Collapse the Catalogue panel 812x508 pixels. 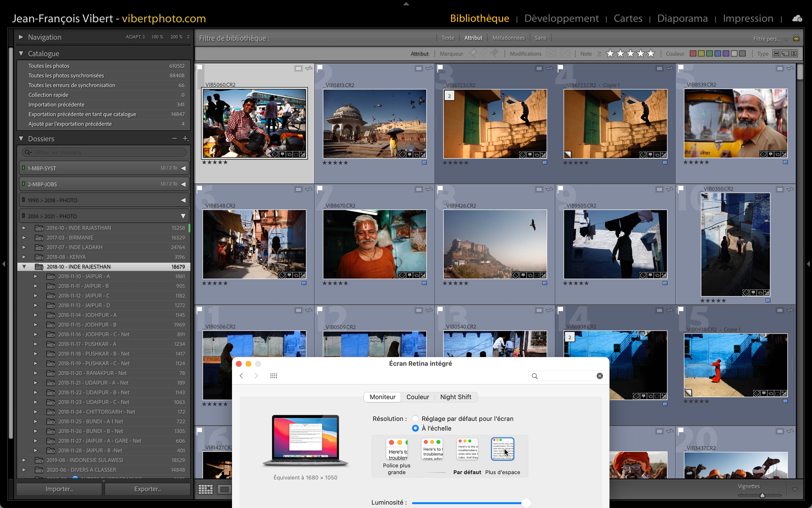[x=21, y=53]
